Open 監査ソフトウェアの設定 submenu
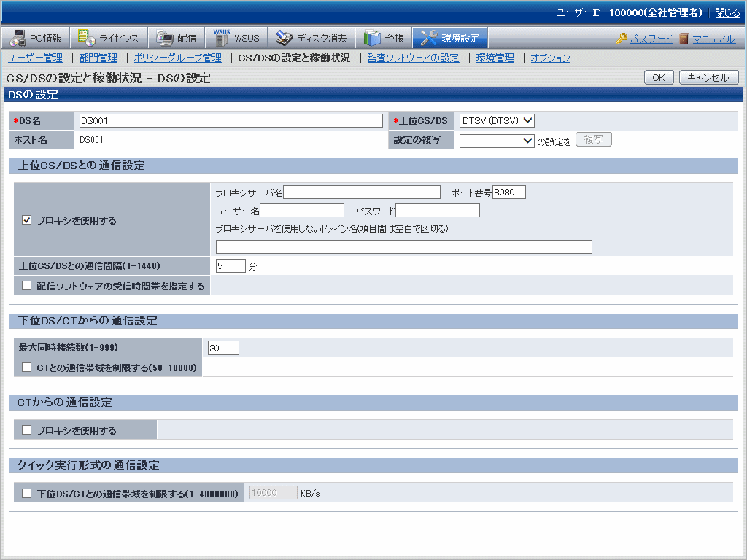 (x=413, y=58)
